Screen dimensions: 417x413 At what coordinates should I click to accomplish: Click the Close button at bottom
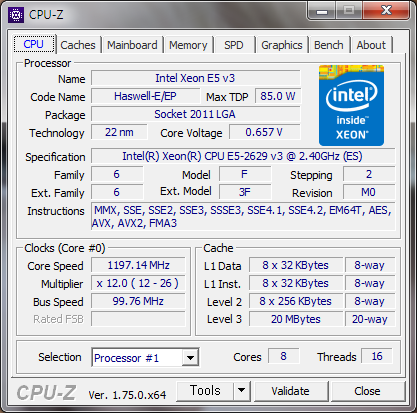point(367,391)
